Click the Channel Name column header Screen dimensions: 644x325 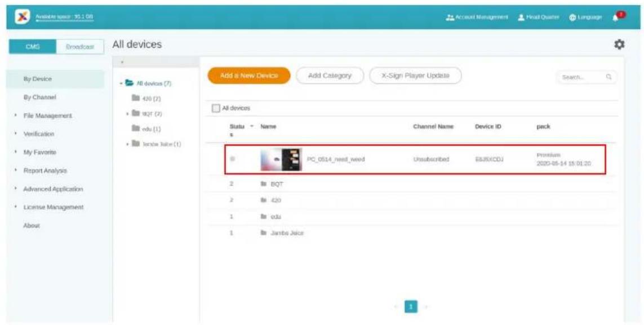coord(433,127)
